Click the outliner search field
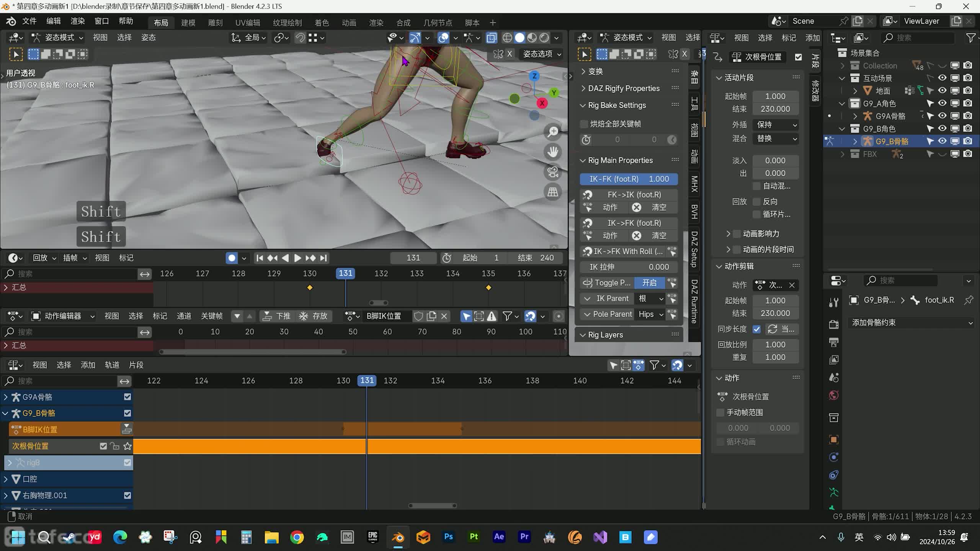This screenshot has height=551, width=980. 917,37
